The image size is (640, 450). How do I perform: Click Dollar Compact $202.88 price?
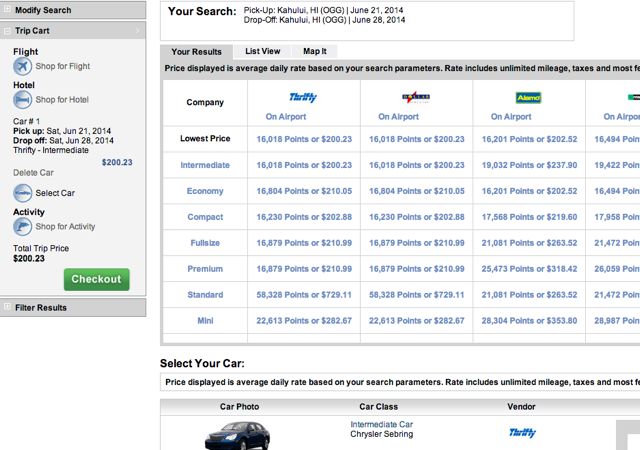pos(417,217)
